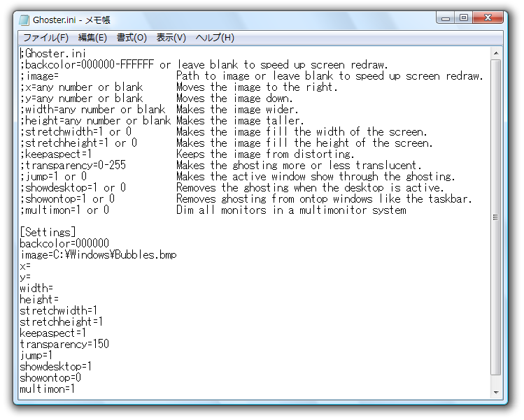
Task: Click the ';y=any number or blank' text
Action: [x=81, y=98]
